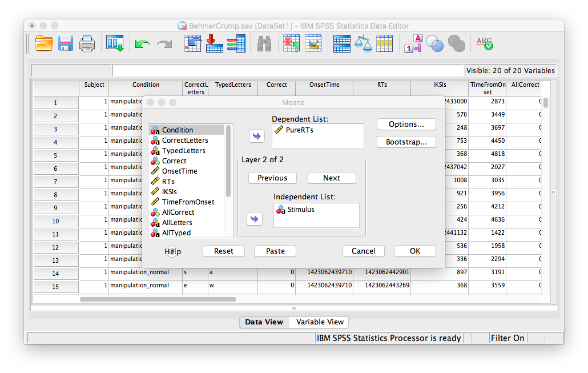Move variable to Dependent List arrow
This screenshot has width=588, height=373.
point(257,136)
